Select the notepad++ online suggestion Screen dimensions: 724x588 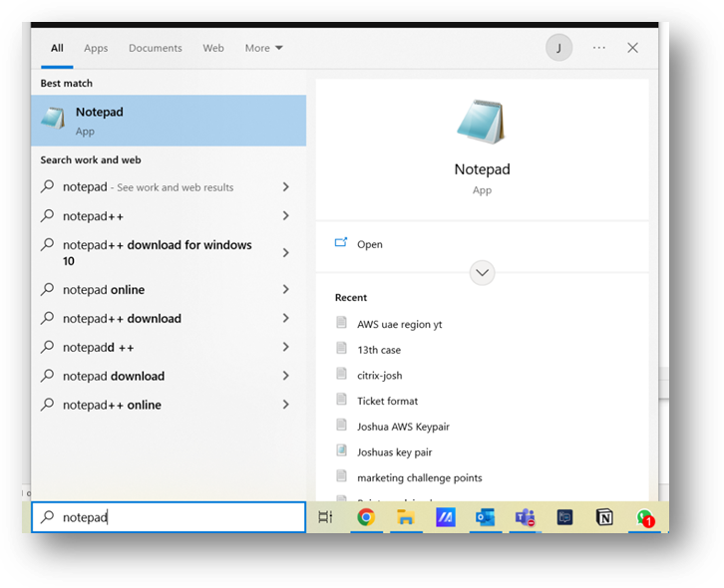(169, 405)
